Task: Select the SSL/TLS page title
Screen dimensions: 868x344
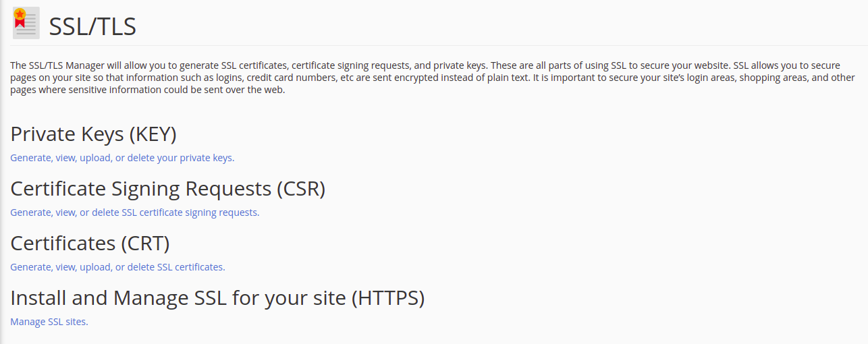Action: tap(92, 26)
